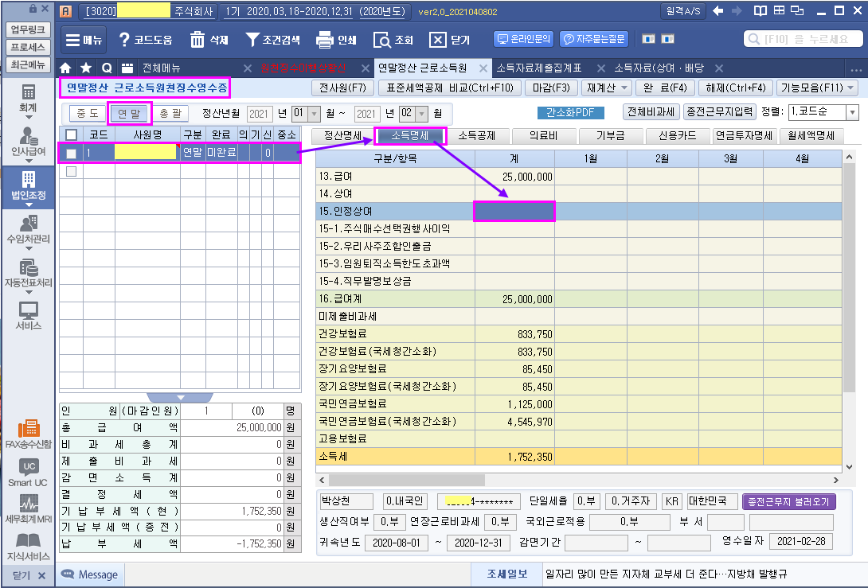The height and width of the screenshot is (588, 868).
Task: Check the header select-all checkbox
Action: (x=72, y=134)
